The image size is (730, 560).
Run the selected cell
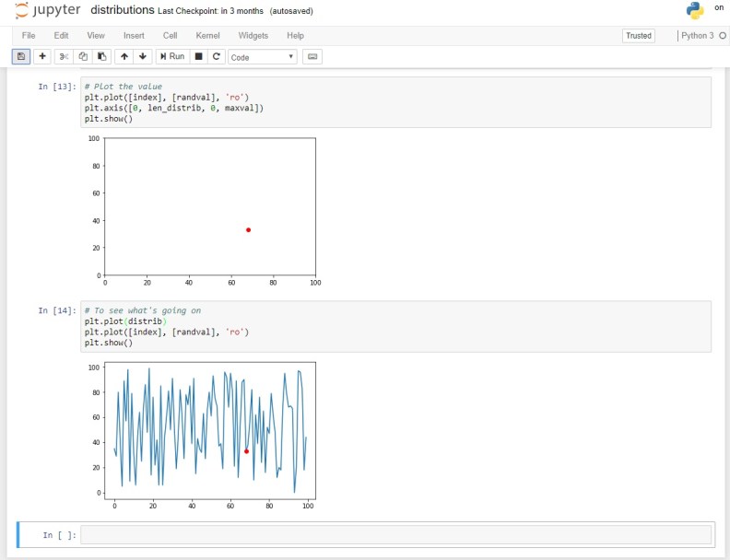click(172, 57)
